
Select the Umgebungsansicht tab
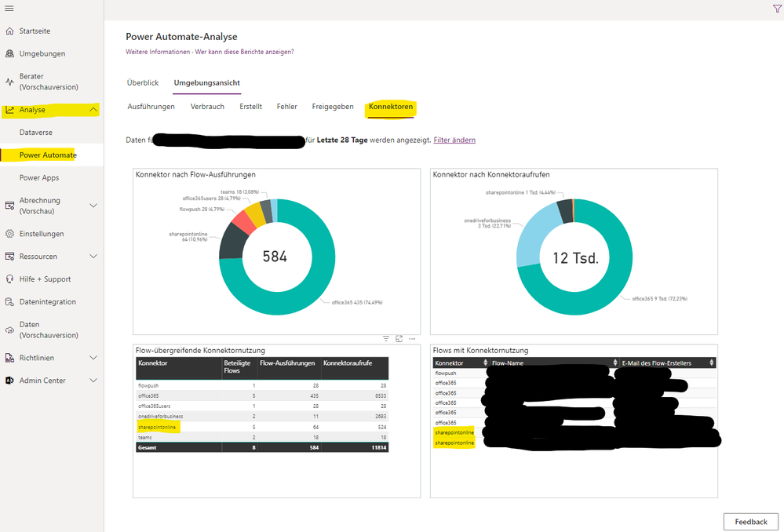(x=207, y=83)
